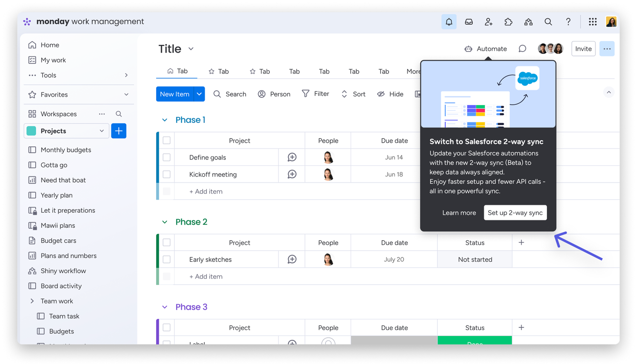Click the Learn more link

click(x=459, y=213)
